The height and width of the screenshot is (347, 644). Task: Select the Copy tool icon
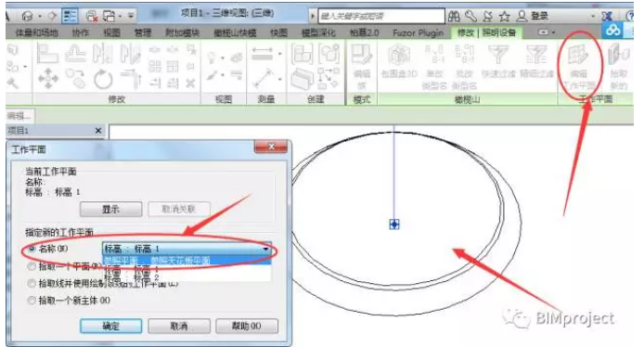tap(75, 78)
